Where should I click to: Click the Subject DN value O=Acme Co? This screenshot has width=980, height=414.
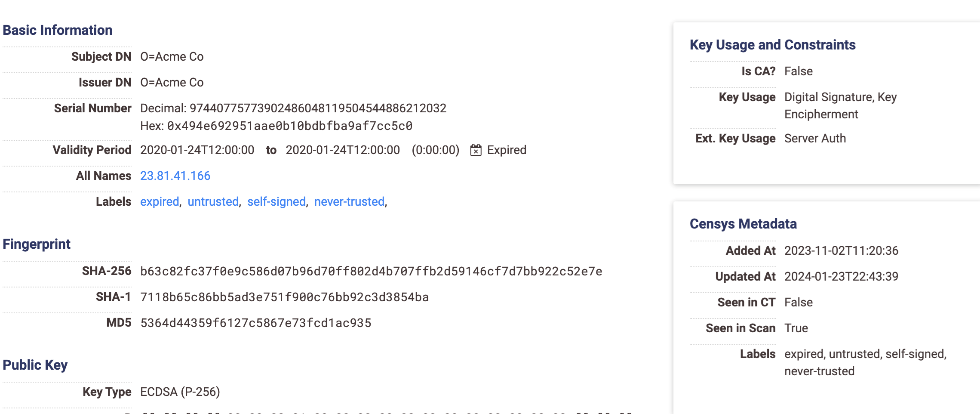click(x=172, y=56)
